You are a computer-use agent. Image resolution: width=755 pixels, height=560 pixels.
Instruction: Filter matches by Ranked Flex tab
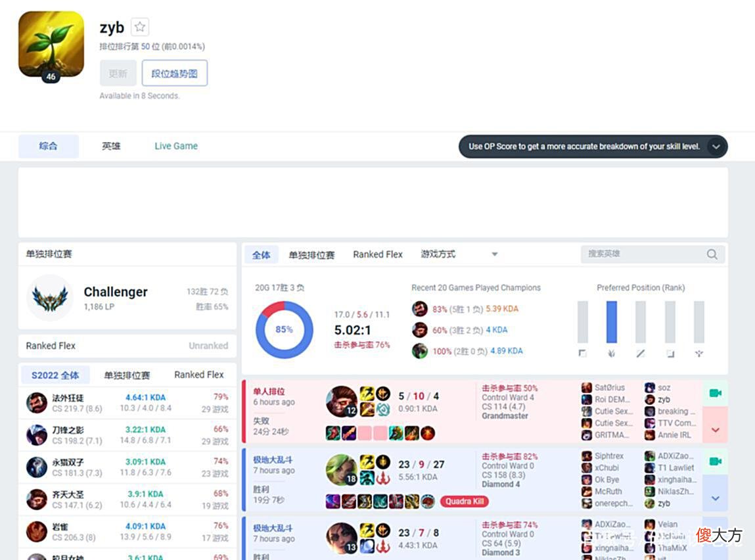377,255
